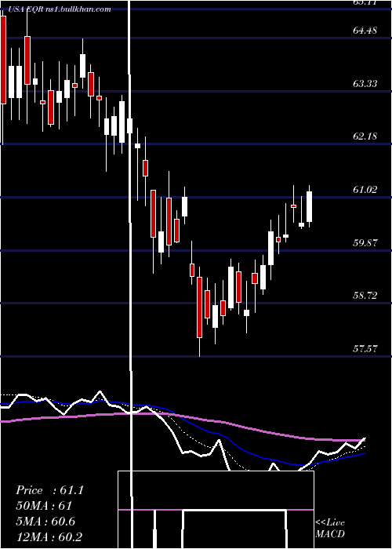Click the 58.72 price axis label
Image resolution: width=392 pixels, height=549 pixels.
pos(365,296)
